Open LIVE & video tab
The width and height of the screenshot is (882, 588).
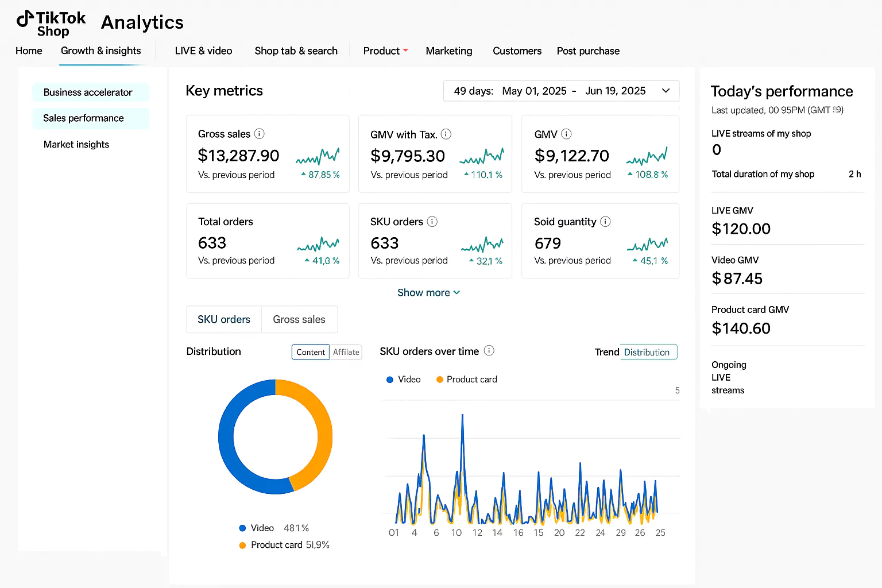point(204,51)
